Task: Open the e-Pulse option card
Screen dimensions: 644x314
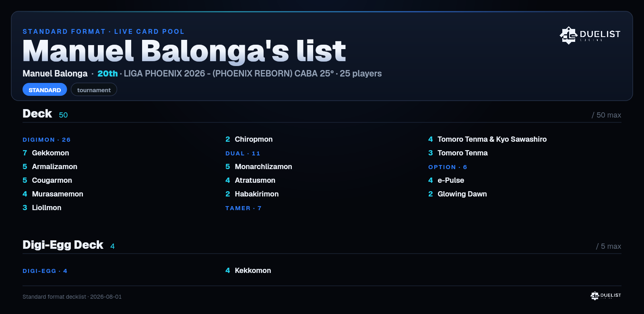Action: [446, 180]
